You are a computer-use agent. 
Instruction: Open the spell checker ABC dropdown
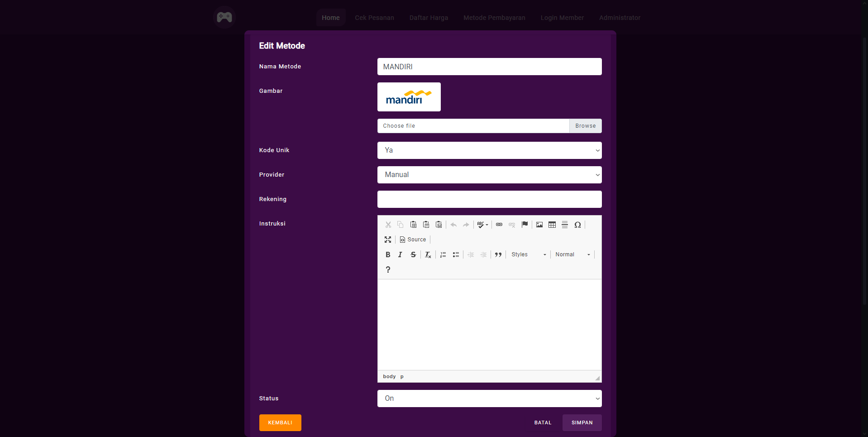483,225
